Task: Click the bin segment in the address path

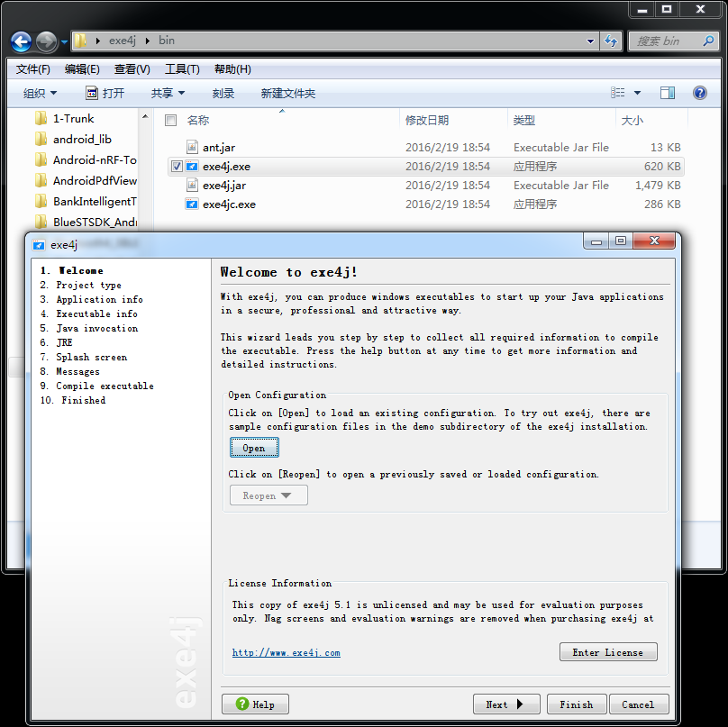Action: [166, 41]
